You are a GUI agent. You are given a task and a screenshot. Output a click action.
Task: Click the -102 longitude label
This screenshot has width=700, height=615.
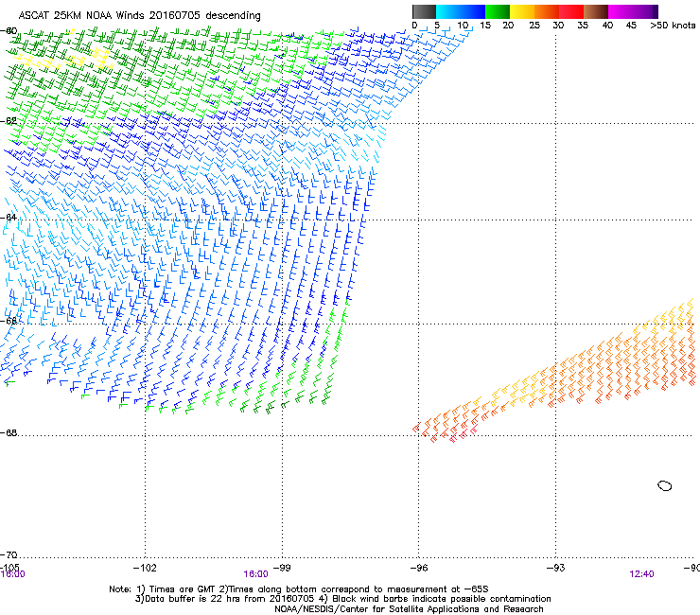click(145, 568)
